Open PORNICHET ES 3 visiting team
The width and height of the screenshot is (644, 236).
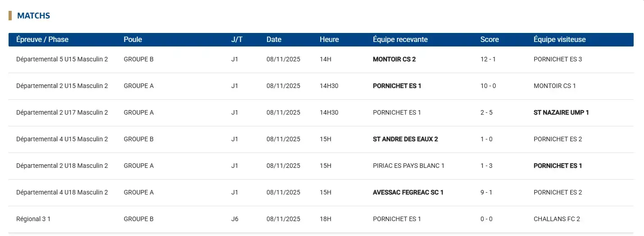click(x=557, y=59)
